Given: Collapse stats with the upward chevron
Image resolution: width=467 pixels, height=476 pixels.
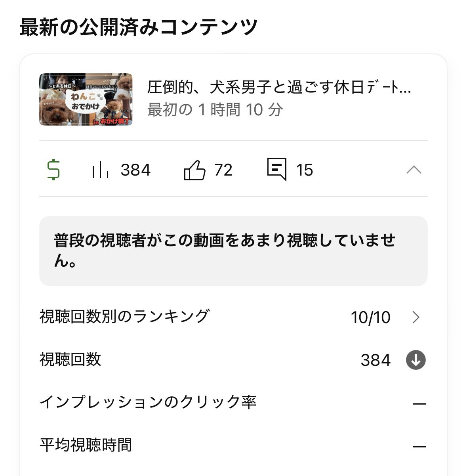Looking at the screenshot, I should [414, 170].
